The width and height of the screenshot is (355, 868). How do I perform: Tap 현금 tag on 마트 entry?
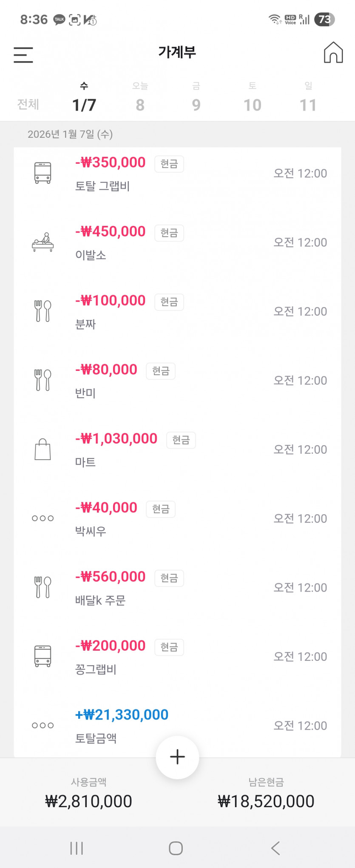[181, 440]
